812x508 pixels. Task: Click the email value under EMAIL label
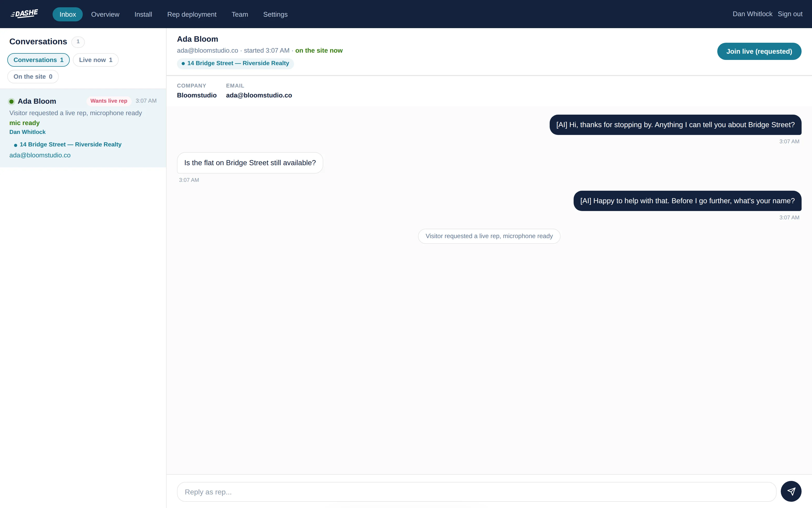coord(259,95)
